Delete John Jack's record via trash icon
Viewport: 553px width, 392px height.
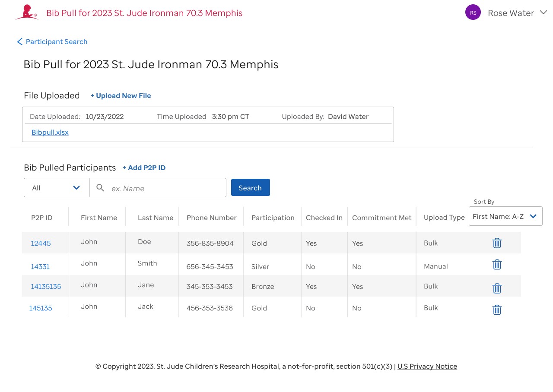pyautogui.click(x=497, y=310)
